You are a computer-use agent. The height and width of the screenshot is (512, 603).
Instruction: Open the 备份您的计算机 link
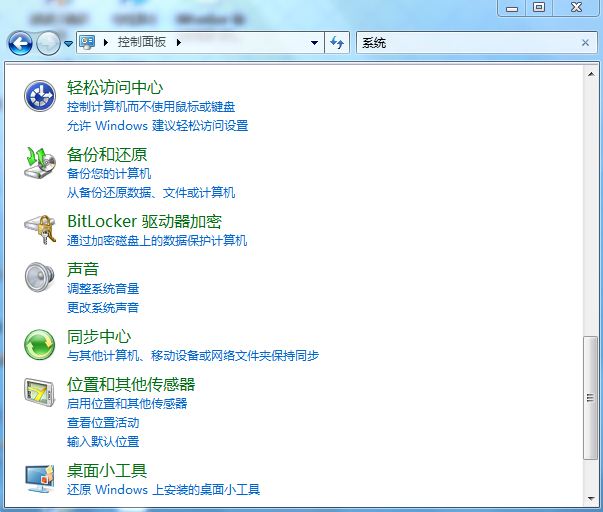click(x=109, y=173)
